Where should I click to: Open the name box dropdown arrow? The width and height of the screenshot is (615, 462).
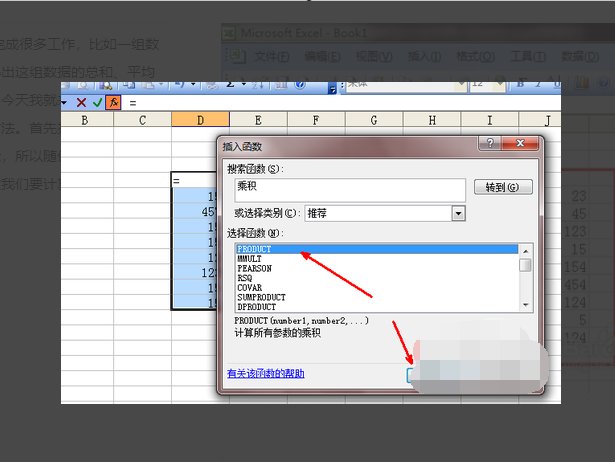(64, 102)
